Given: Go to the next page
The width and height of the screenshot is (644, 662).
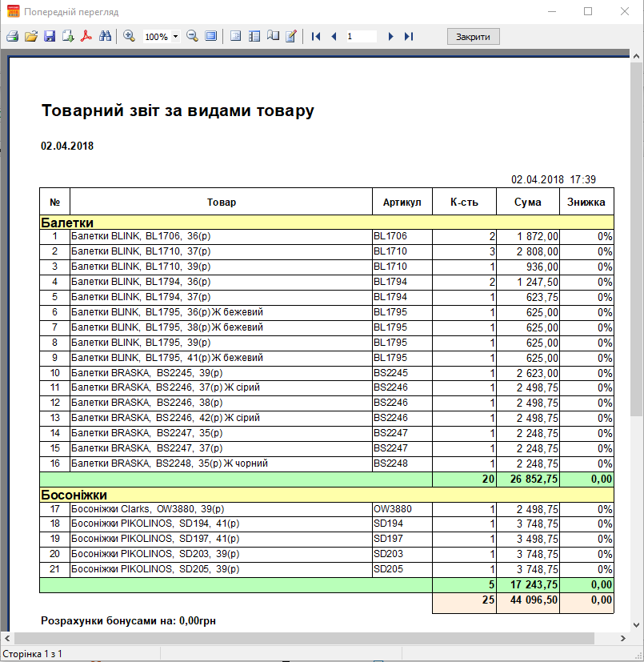Looking at the screenshot, I should (390, 37).
